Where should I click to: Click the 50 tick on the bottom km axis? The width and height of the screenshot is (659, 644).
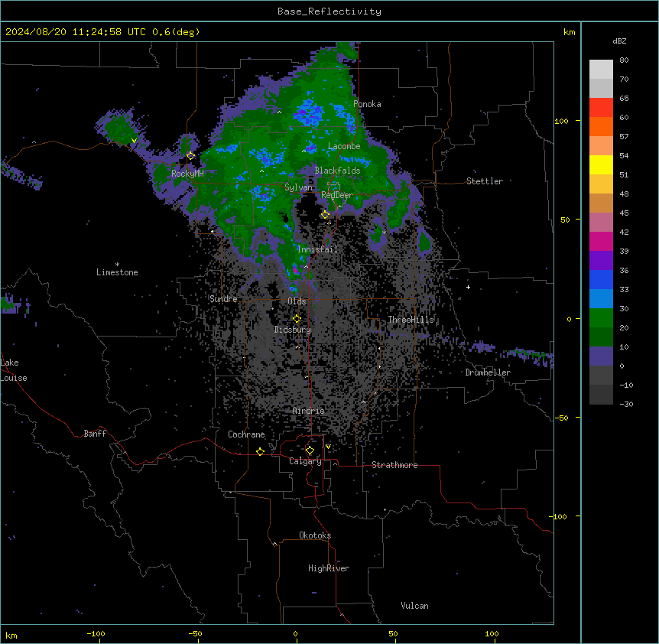click(x=393, y=634)
